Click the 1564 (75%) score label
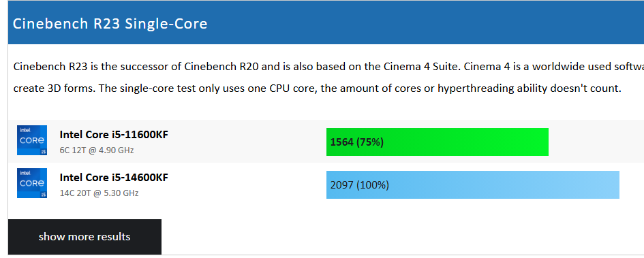644x258 pixels. click(357, 142)
